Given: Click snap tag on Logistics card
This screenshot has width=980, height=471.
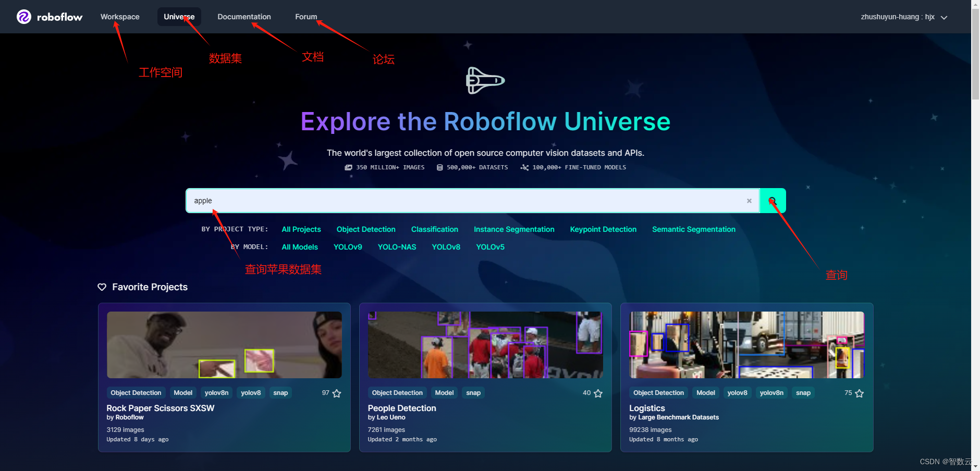Looking at the screenshot, I should coord(803,393).
